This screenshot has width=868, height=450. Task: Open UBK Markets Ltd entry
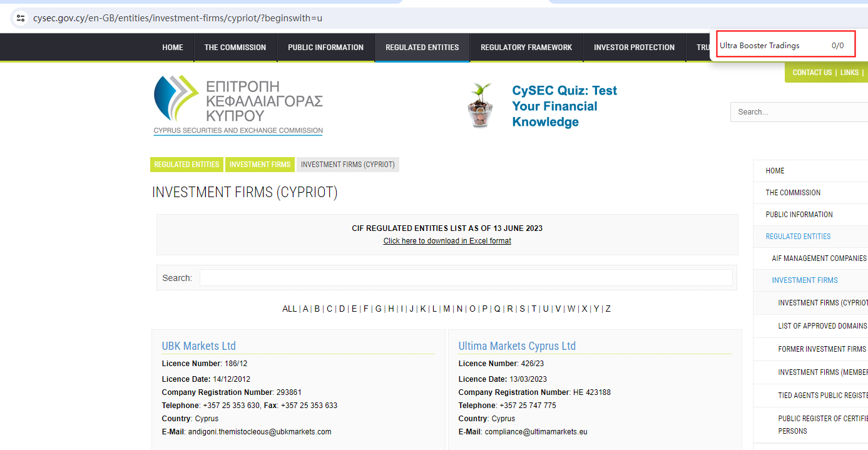tap(199, 346)
